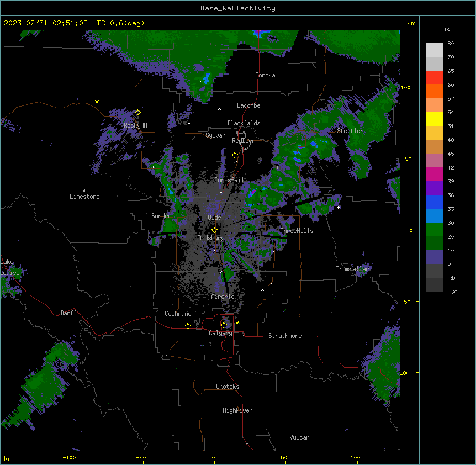Click the Olds label

point(214,218)
